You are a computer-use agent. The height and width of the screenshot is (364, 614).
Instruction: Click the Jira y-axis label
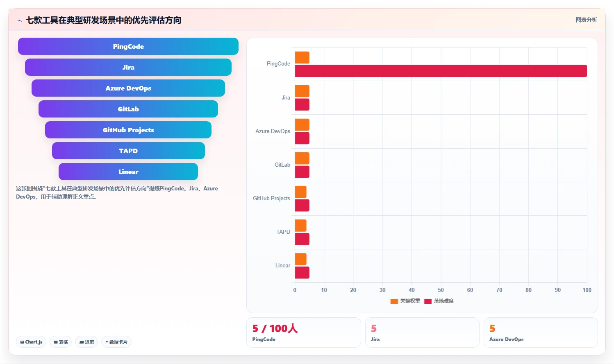tap(286, 97)
